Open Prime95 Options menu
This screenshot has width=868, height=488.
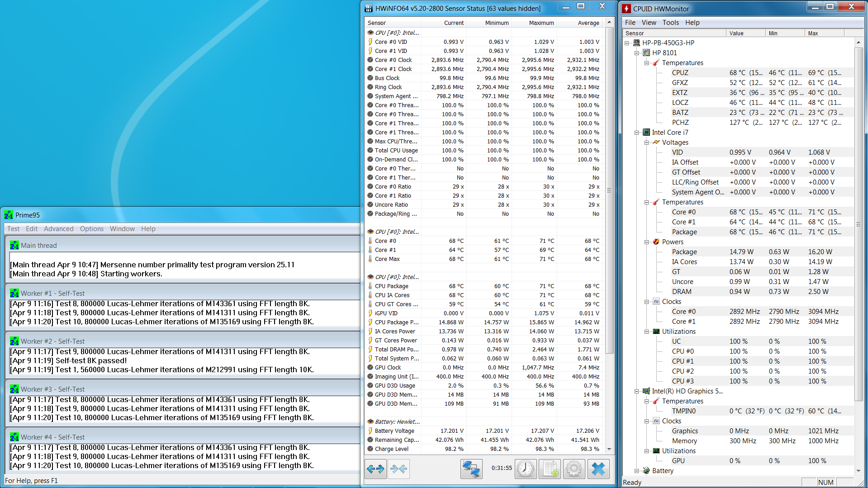pyautogui.click(x=92, y=229)
